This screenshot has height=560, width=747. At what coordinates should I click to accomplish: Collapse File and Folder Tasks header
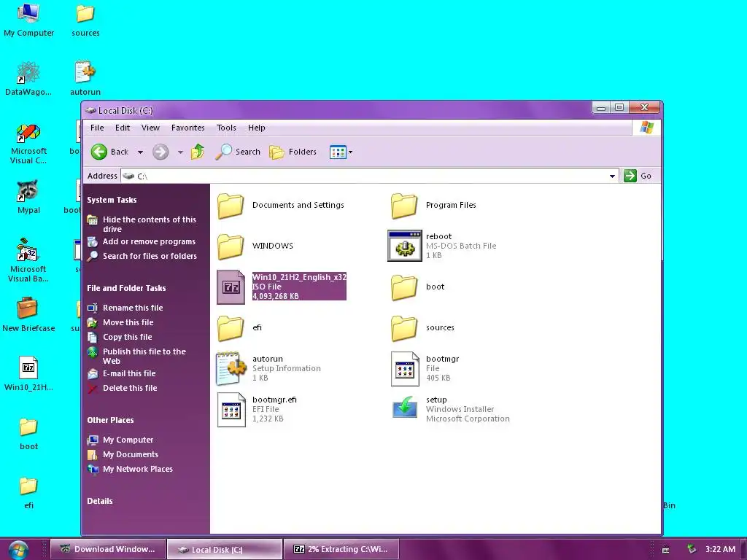pos(126,288)
